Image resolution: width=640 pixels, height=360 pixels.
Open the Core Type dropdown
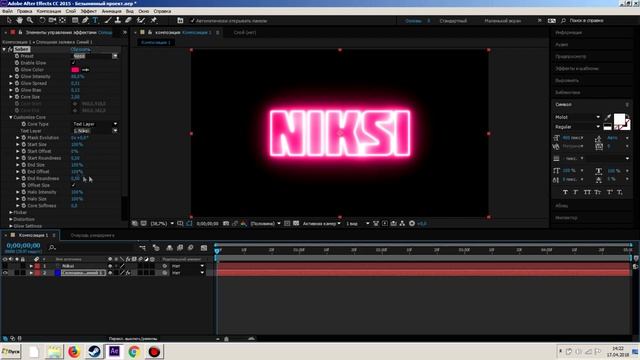[96, 124]
